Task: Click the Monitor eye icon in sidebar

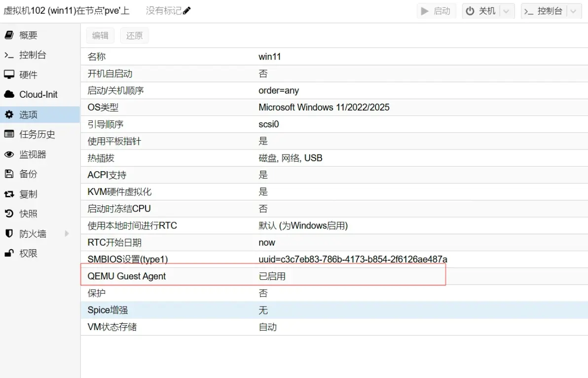Action: [9, 154]
